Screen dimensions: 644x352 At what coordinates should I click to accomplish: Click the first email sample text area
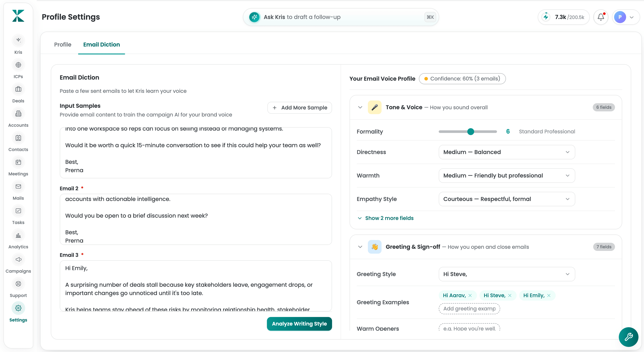[x=196, y=153]
